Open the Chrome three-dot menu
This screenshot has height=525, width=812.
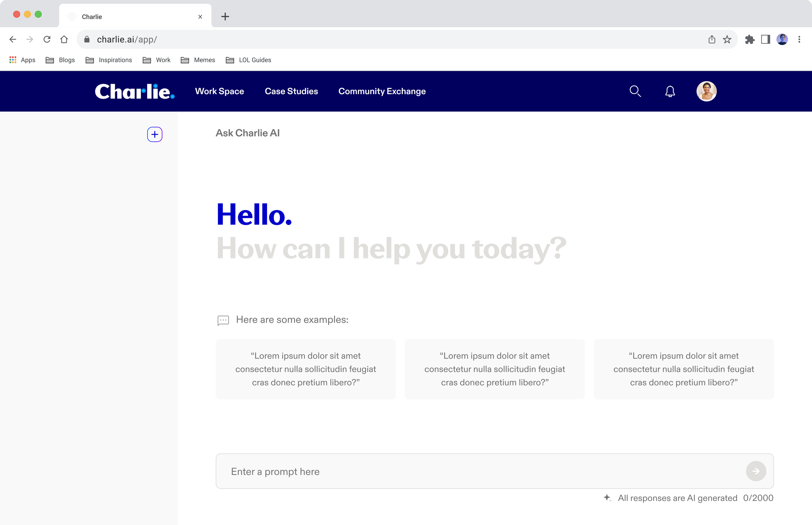(799, 40)
